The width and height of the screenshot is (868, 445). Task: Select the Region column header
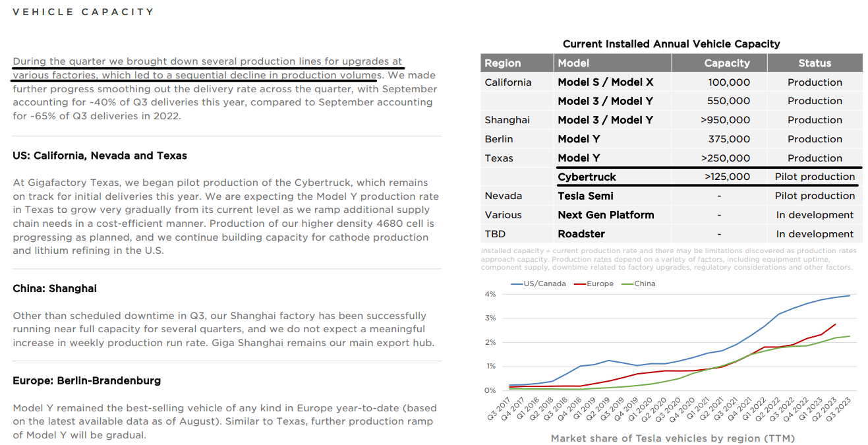[503, 63]
